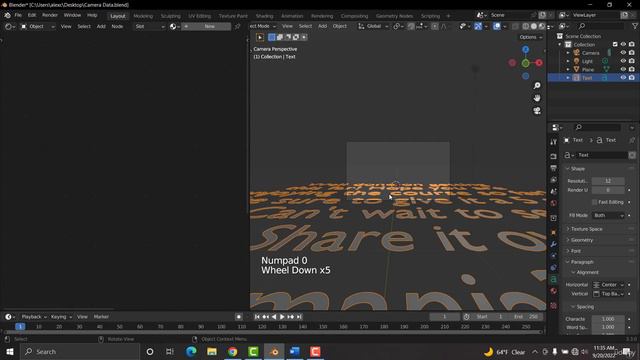Open the Global transform orientation dropdown
This screenshot has height=360, width=640.
373,26
